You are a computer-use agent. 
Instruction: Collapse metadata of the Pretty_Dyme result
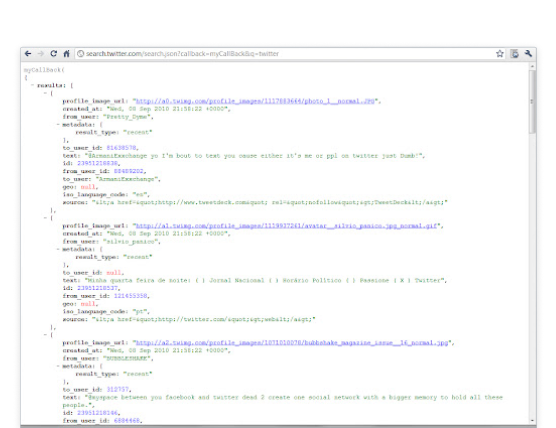click(x=58, y=124)
